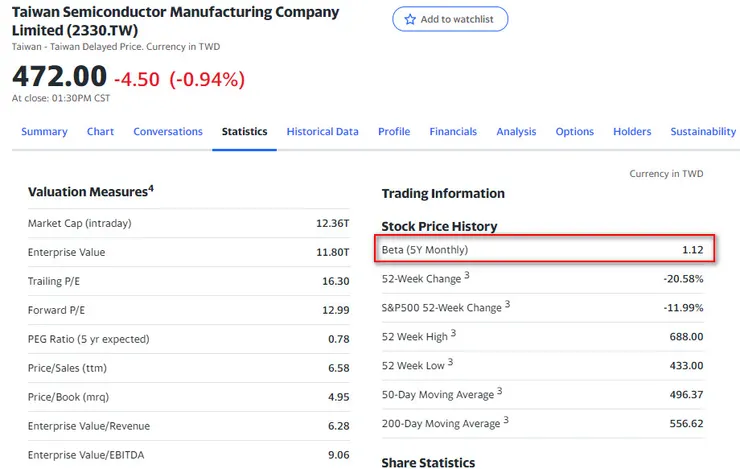
Task: Click footnote 3 beside 52-Week Change
Action: coord(466,275)
